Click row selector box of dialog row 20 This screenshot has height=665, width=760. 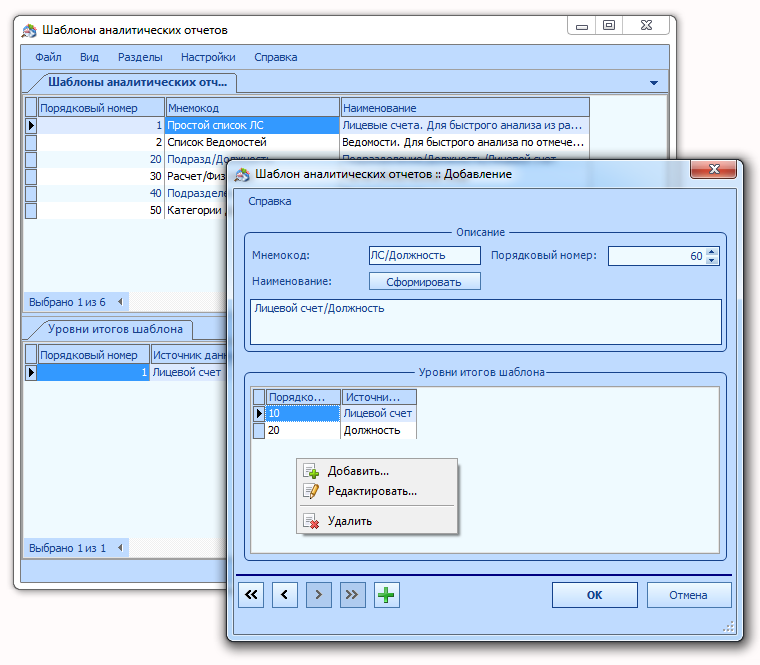[x=259, y=431]
